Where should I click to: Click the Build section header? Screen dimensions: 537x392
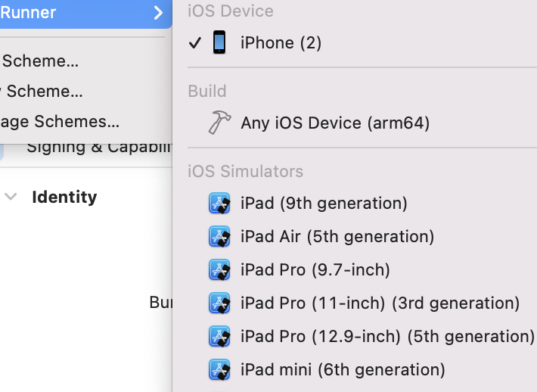pyautogui.click(x=206, y=91)
